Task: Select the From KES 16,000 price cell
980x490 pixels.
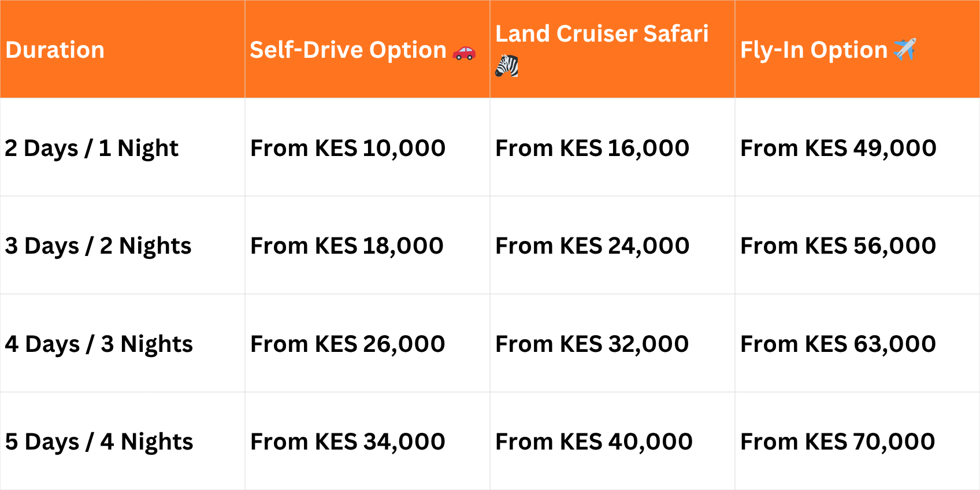Action: [x=592, y=149]
